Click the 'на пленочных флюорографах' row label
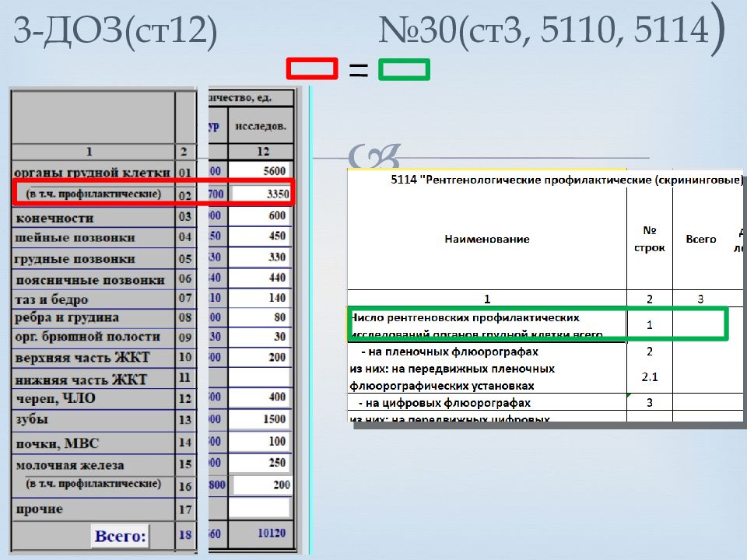This screenshot has width=747, height=560. coord(448,352)
